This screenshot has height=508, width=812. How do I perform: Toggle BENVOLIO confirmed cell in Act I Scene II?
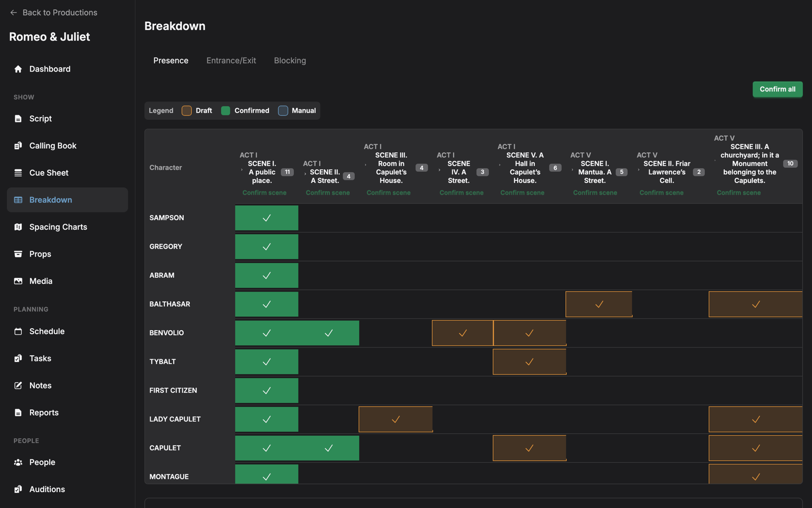[329, 333]
